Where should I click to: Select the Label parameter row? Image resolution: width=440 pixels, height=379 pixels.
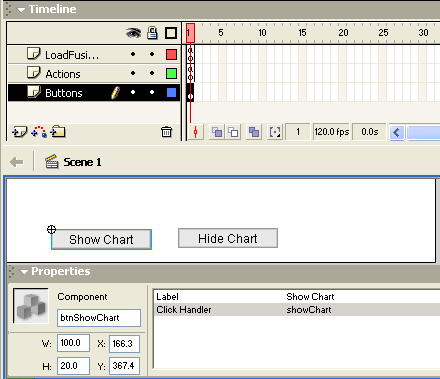click(297, 297)
